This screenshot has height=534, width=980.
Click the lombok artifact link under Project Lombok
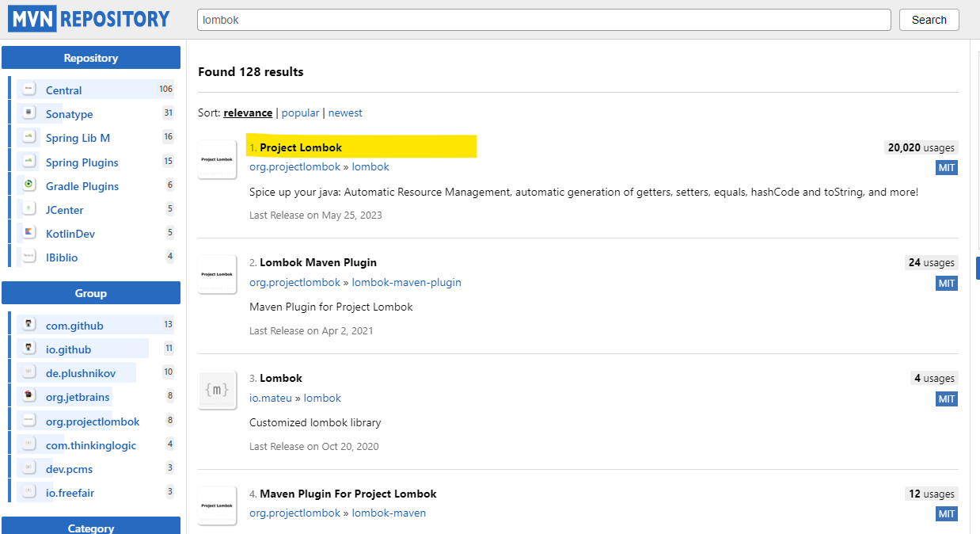point(370,167)
